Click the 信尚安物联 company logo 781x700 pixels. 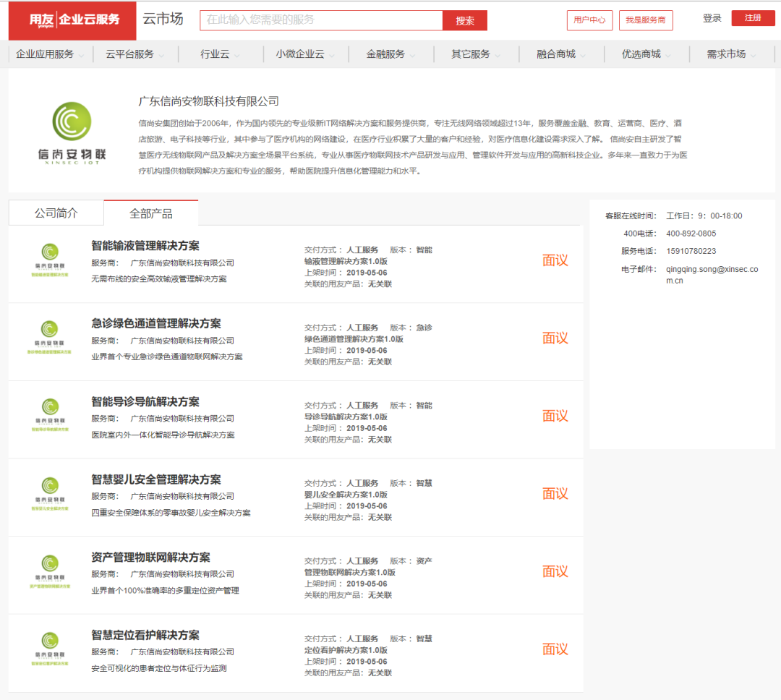(72, 132)
